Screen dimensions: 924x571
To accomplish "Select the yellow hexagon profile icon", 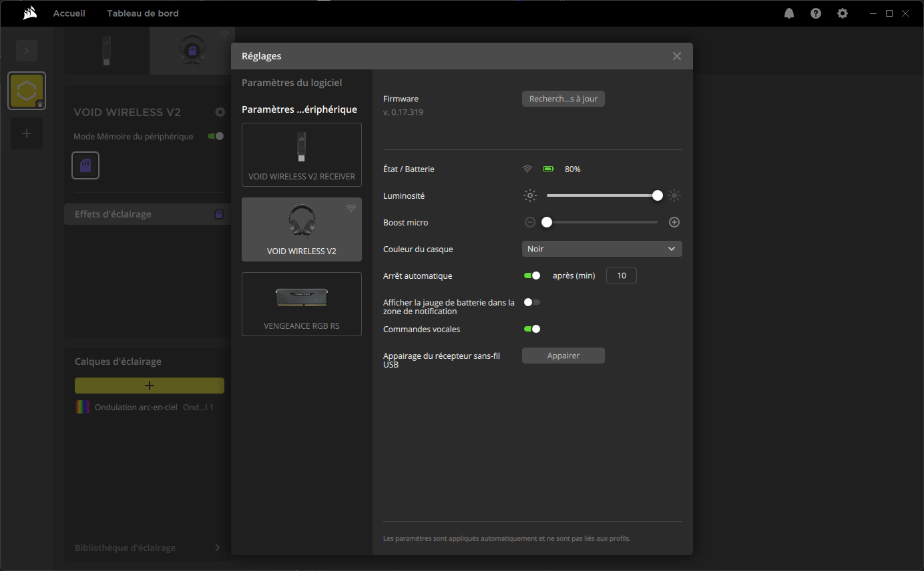I will (27, 91).
